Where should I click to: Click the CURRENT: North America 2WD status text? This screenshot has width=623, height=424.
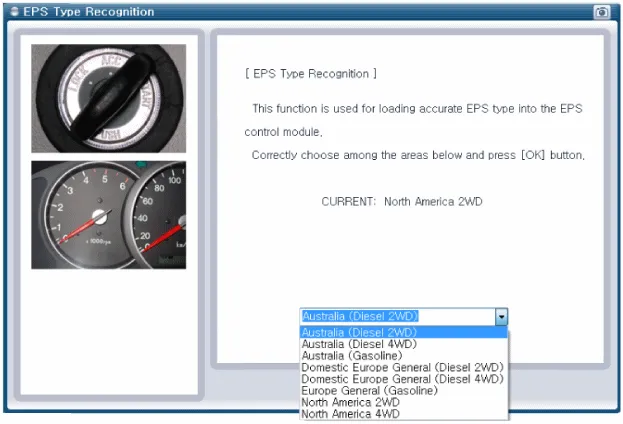(402, 201)
